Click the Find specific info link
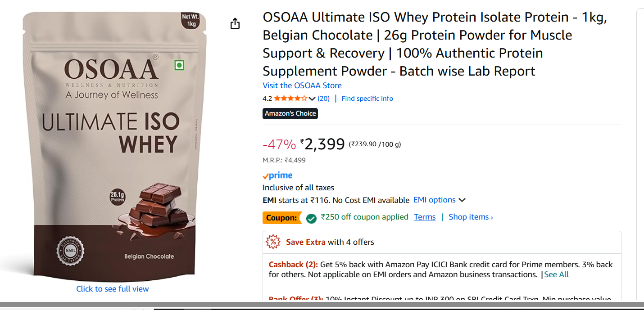644x310 pixels. coord(367,99)
